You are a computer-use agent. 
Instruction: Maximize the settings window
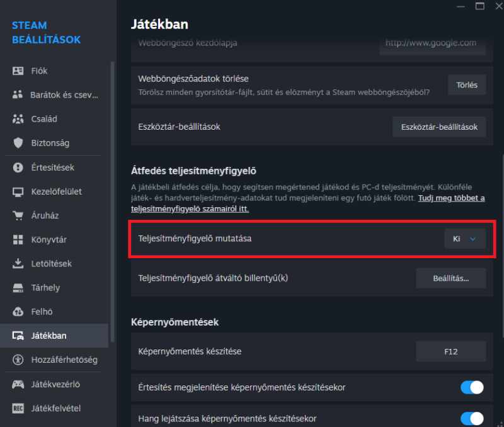480,6
